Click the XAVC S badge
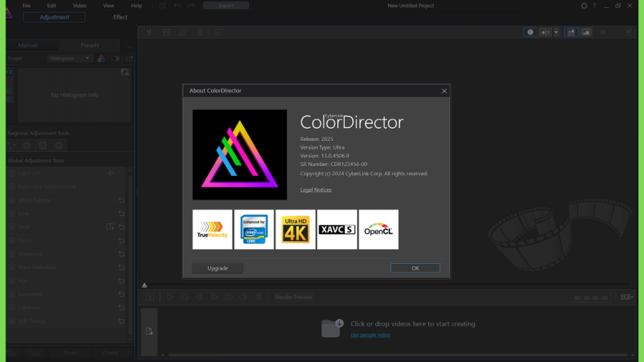 point(337,229)
